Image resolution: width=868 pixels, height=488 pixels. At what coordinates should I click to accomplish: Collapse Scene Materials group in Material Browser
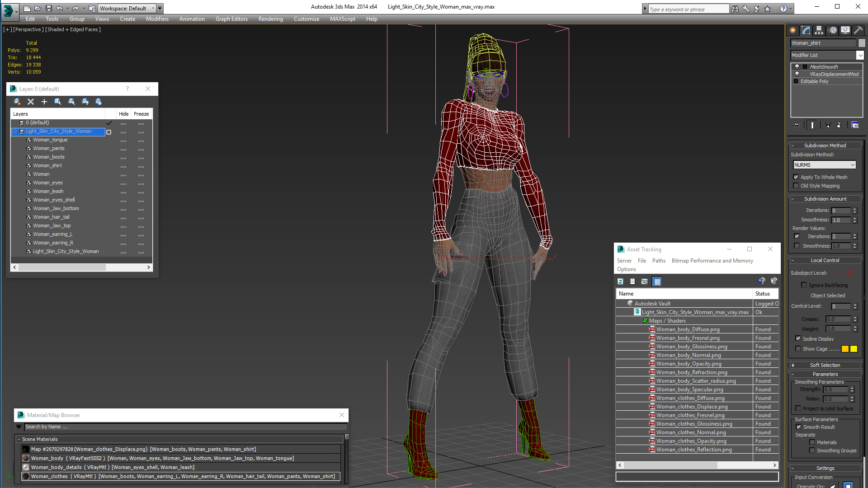tap(19, 439)
